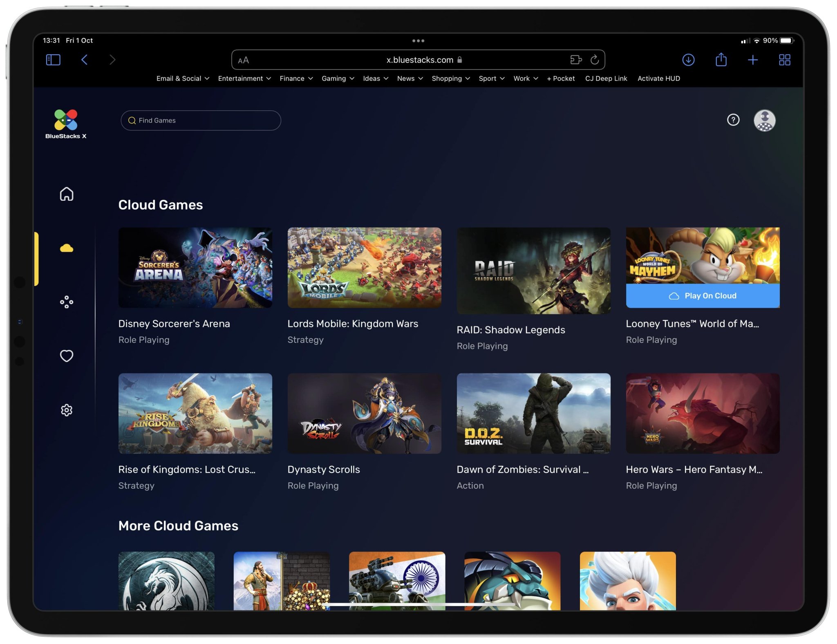Open Safari downloads icon
Image resolution: width=837 pixels, height=644 pixels.
(x=688, y=60)
